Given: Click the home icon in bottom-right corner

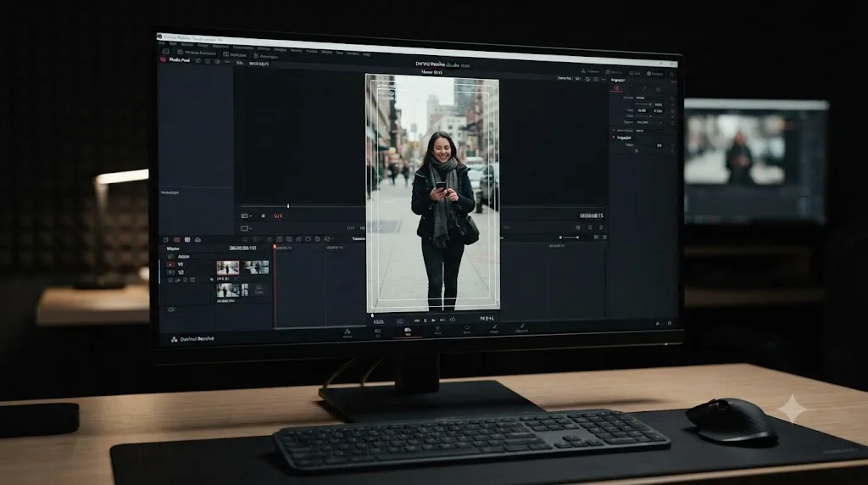Looking at the screenshot, I should point(658,323).
